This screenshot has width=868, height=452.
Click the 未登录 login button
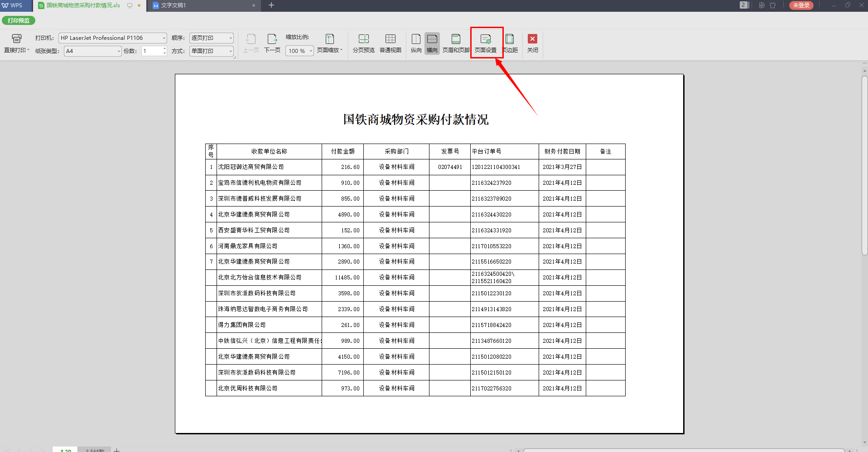click(x=801, y=5)
